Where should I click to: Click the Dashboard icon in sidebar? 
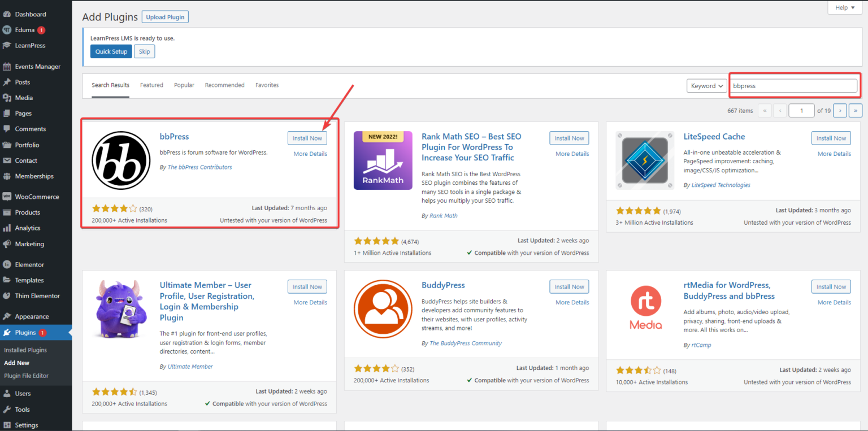pos(7,14)
